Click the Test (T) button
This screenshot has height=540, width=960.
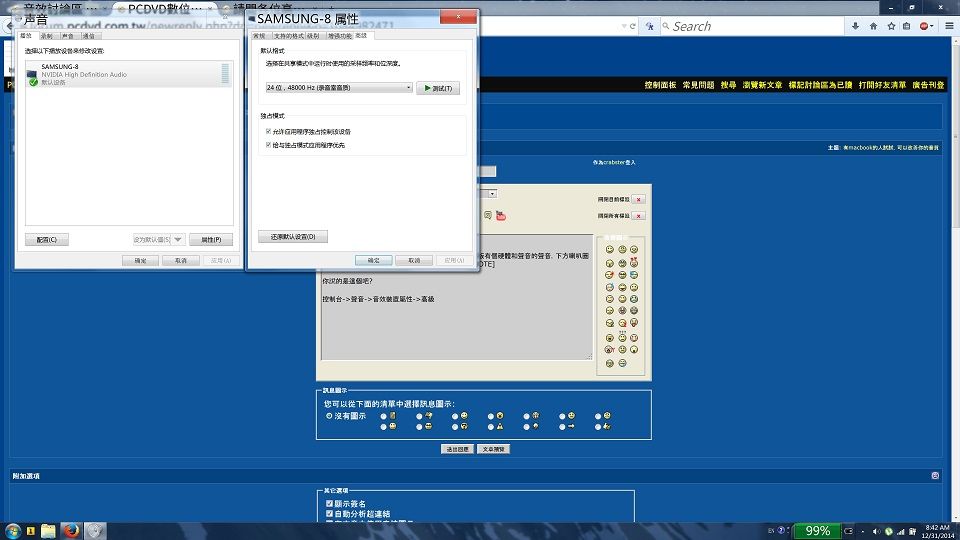pyautogui.click(x=438, y=88)
